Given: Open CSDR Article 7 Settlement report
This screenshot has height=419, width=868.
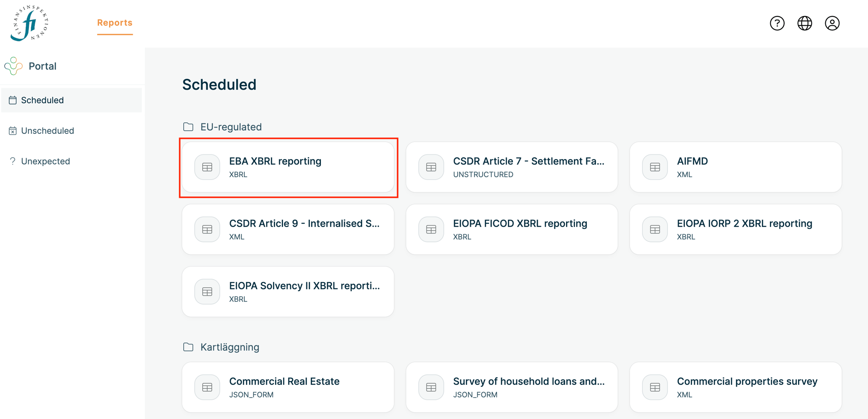Looking at the screenshot, I should (x=512, y=167).
